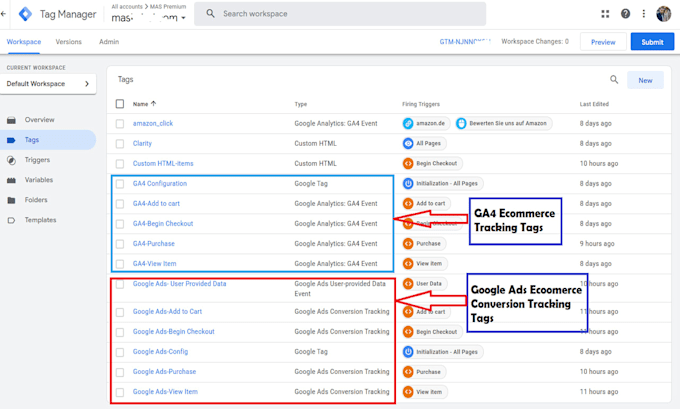Click the search icon in Tags panel
Image resolution: width=680 pixels, height=409 pixels.
click(614, 79)
